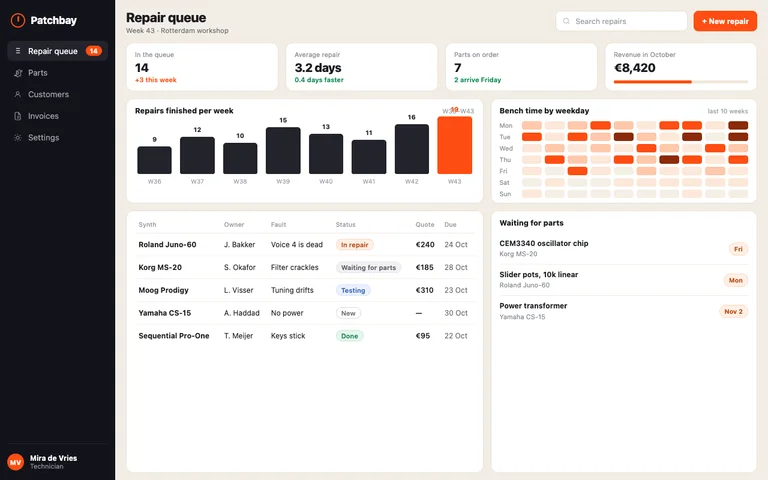Click the Invoices document icon

[18, 116]
